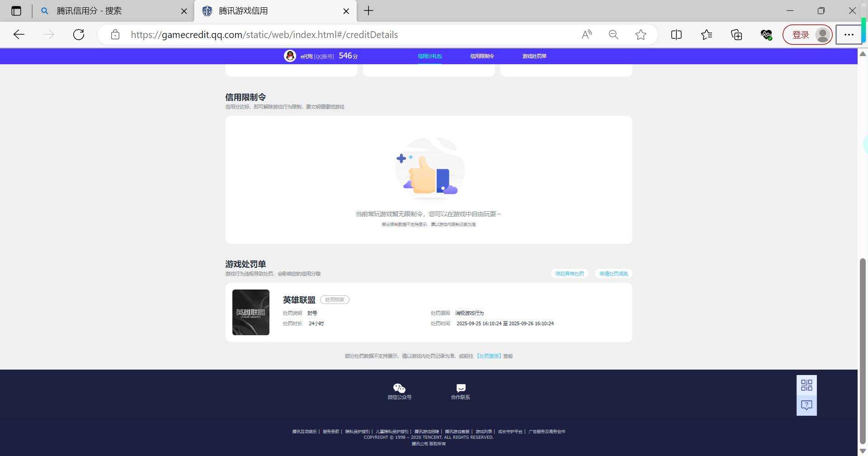Open 腾讯游戏客服 footer link
The image size is (868, 456).
(457, 432)
